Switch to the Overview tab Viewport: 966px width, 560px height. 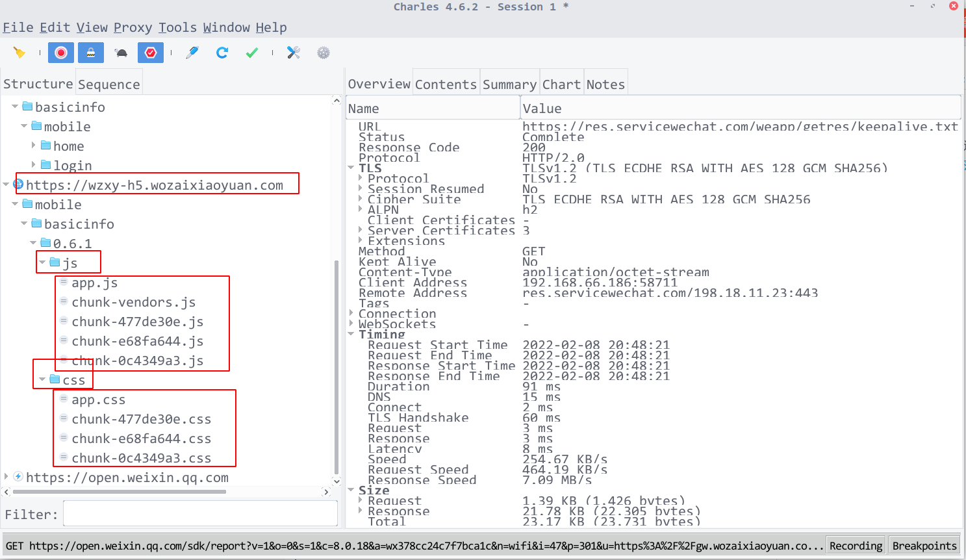coord(379,84)
